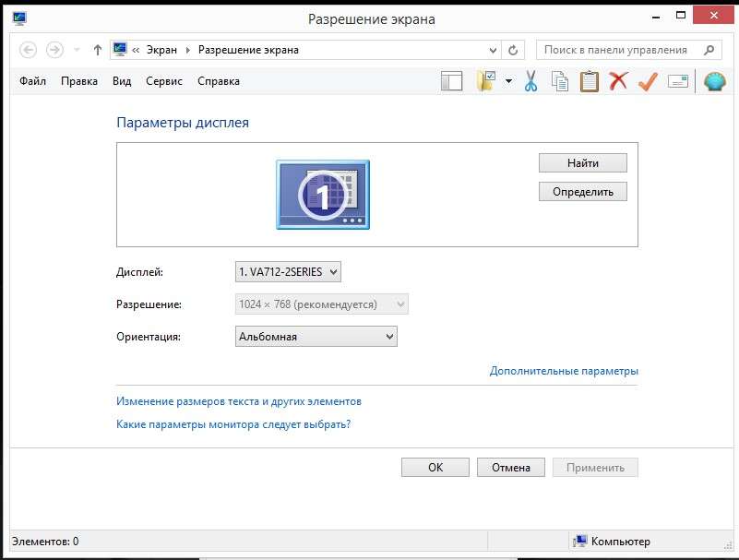Click window monitor icon in title bar
The width and height of the screenshot is (739, 560).
click(19, 18)
